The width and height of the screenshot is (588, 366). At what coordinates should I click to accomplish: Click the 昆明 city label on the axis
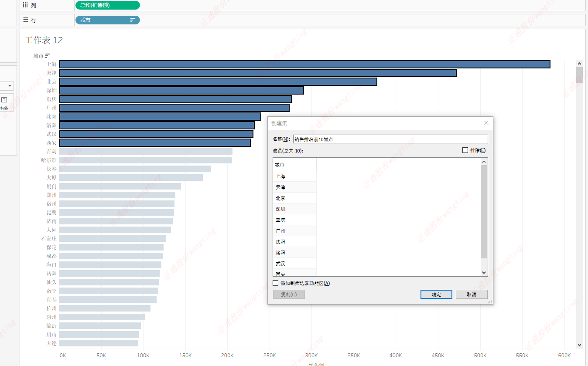click(x=51, y=212)
